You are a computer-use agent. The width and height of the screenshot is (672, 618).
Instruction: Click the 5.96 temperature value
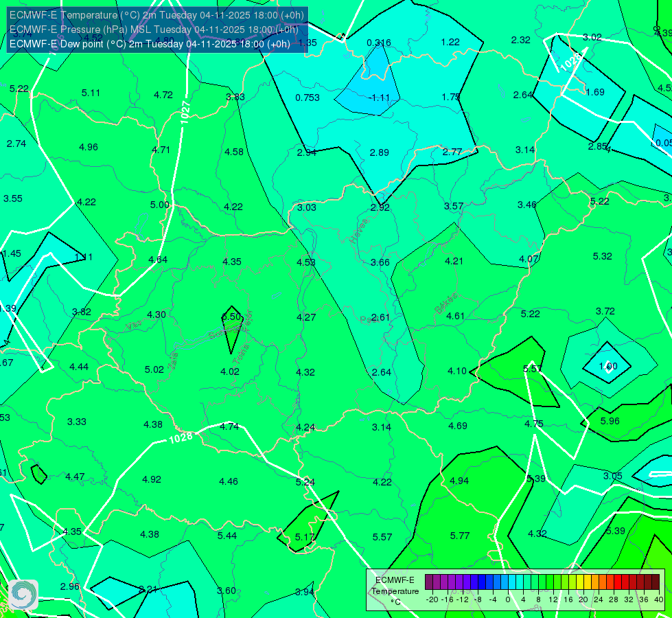point(610,421)
